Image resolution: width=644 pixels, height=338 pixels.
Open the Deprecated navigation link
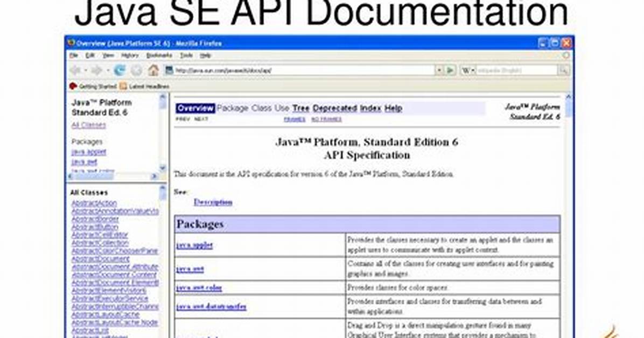[x=335, y=108]
